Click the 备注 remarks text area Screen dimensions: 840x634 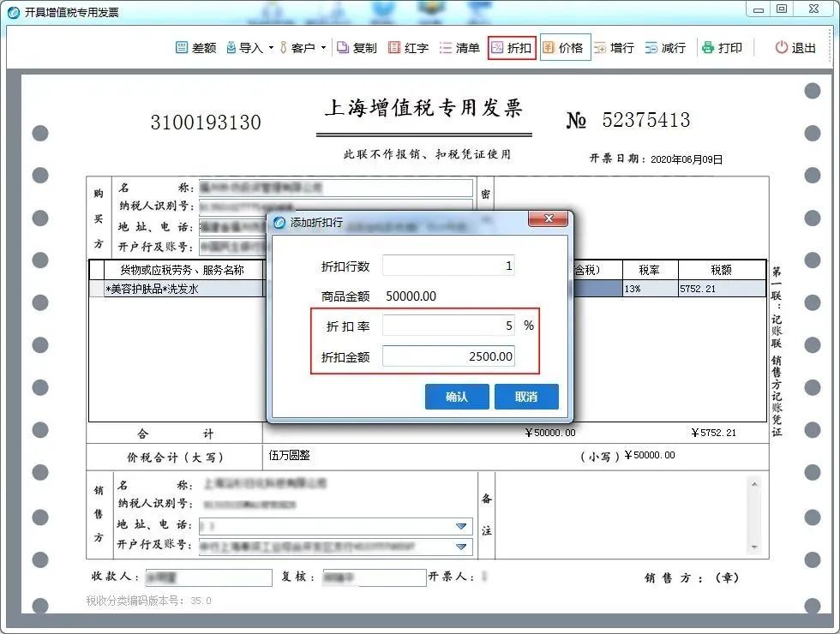pyautogui.click(x=621, y=515)
